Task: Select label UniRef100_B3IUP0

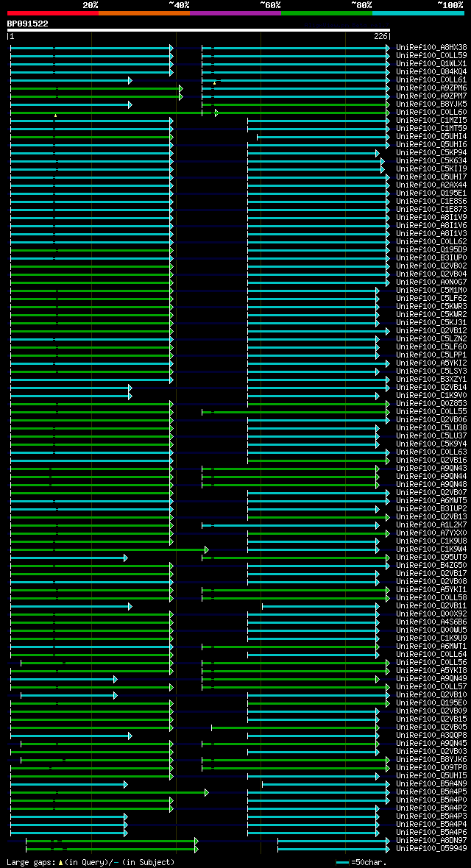Action: (432, 258)
